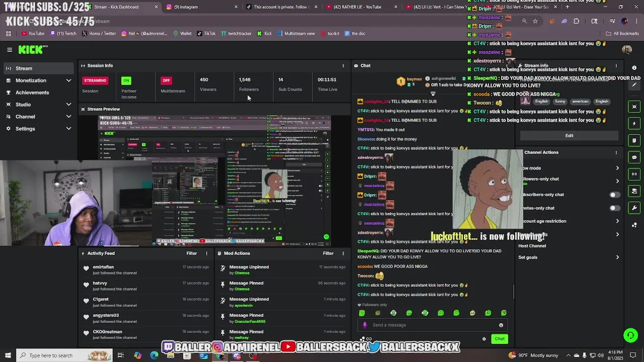Insert the first green emote in chat row
This screenshot has height=362, width=644.
[x=362, y=313]
